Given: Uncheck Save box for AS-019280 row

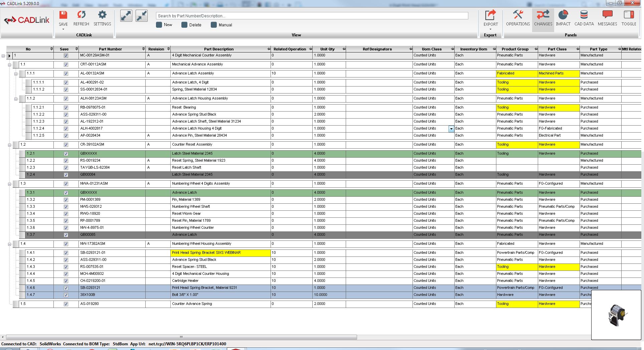Looking at the screenshot, I should (66, 304).
